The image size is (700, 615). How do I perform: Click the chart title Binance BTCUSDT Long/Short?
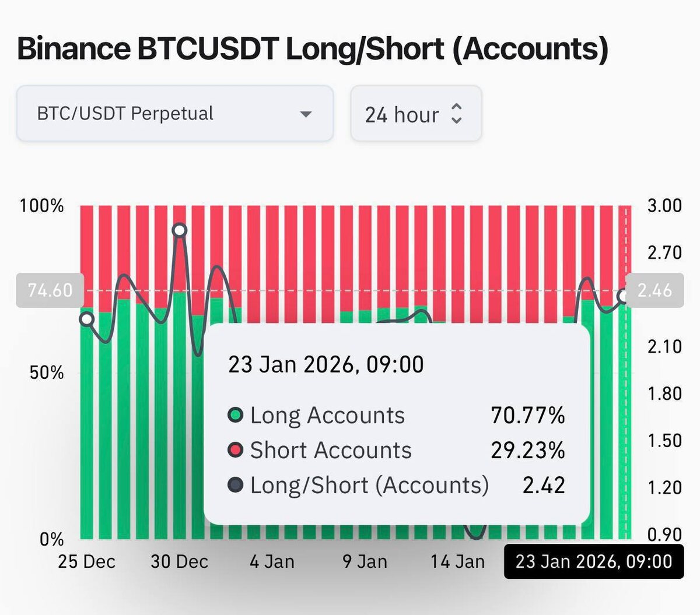click(x=312, y=48)
